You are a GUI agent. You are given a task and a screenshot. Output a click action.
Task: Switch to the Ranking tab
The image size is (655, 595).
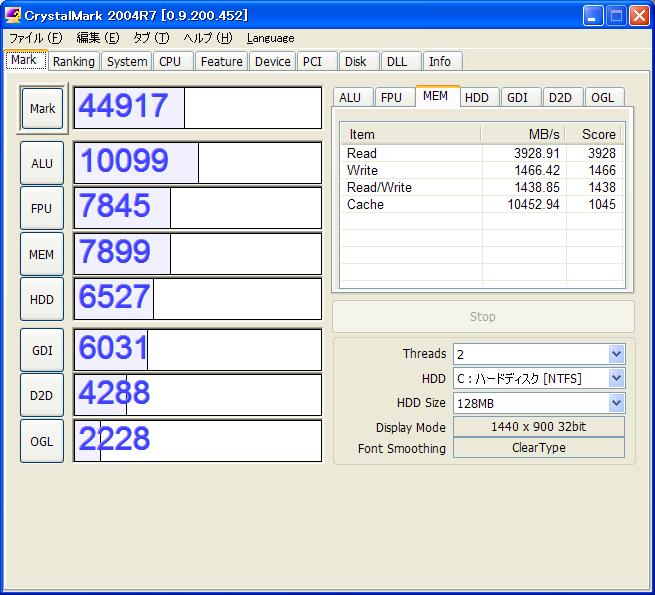tap(74, 61)
